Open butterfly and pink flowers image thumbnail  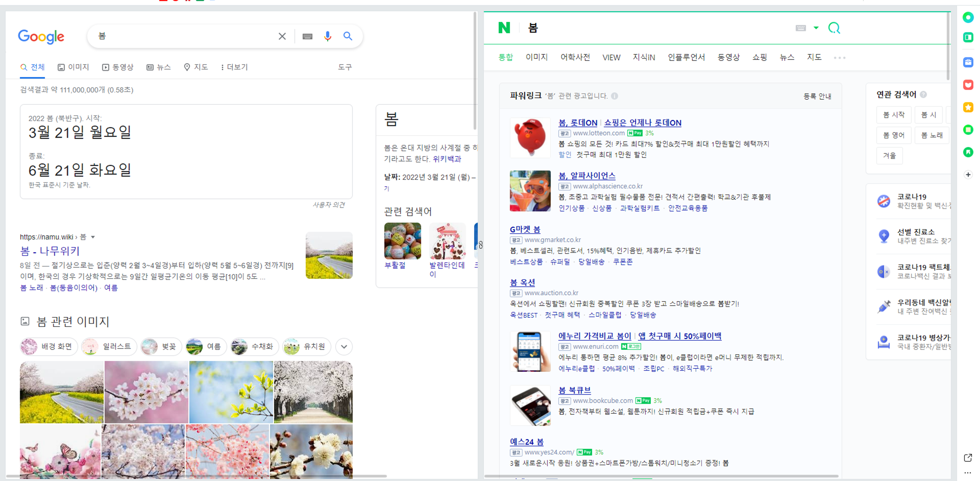coord(60,451)
